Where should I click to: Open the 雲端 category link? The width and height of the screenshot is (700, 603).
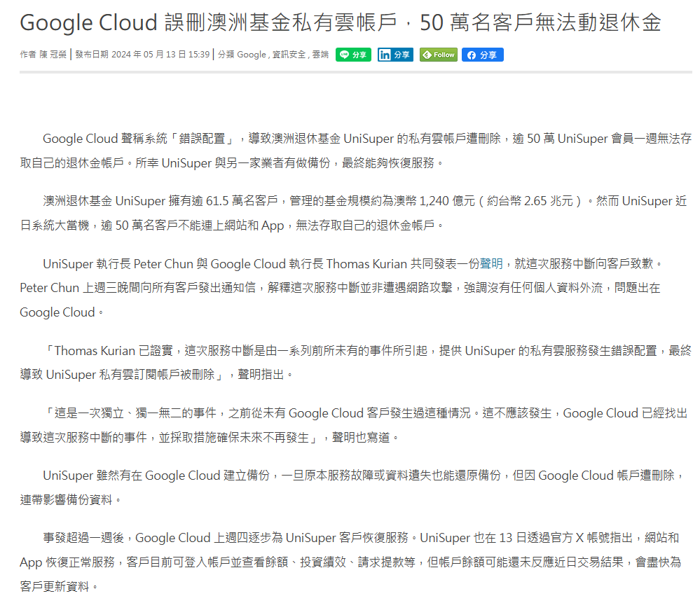point(320,55)
